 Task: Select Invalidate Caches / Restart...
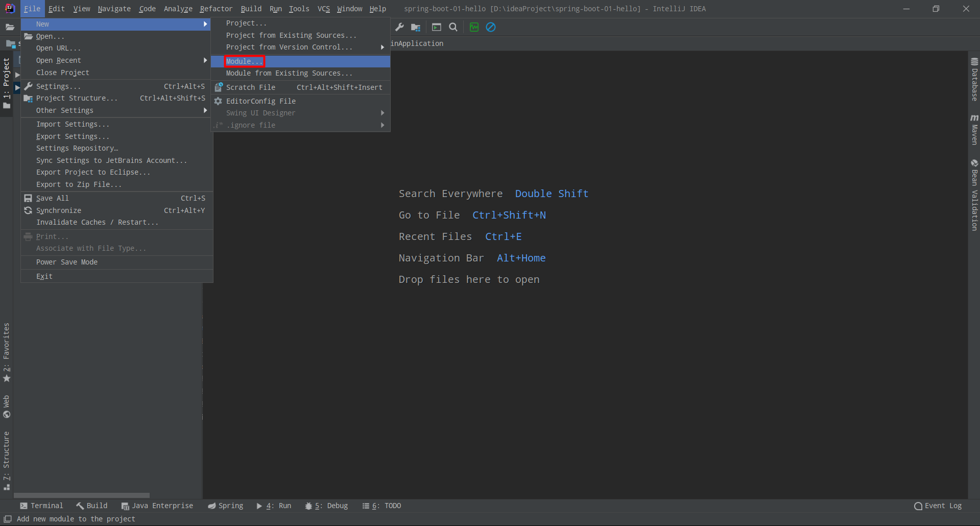pos(116,222)
